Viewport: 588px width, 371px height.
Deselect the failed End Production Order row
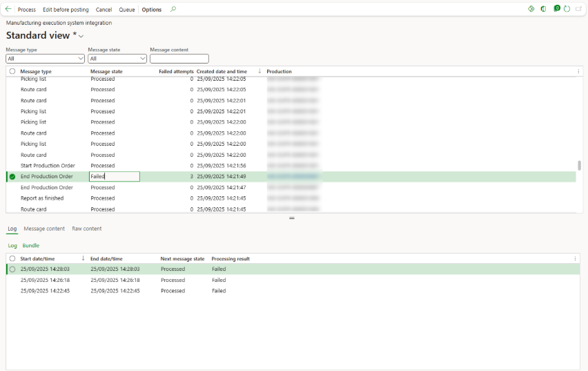tap(12, 177)
